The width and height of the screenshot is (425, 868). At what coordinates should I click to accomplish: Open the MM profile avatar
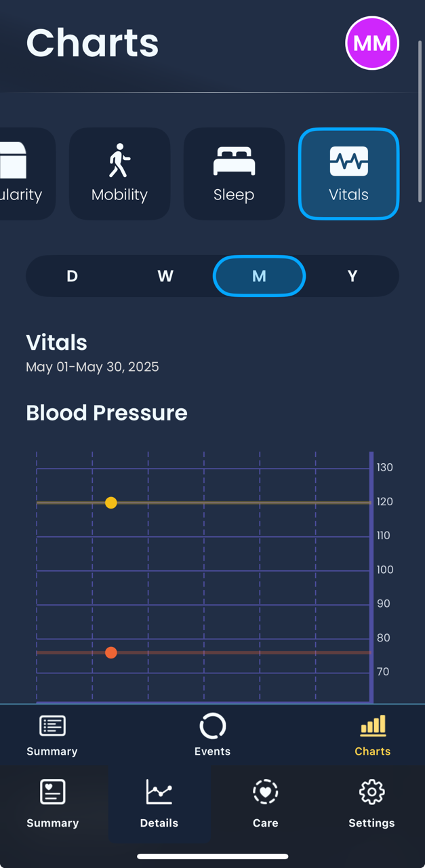(372, 43)
